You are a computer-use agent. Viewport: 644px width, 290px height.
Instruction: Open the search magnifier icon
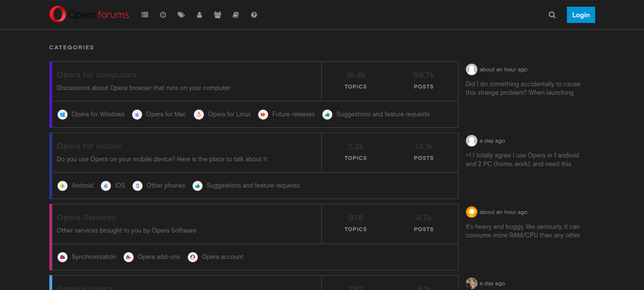[552, 15]
